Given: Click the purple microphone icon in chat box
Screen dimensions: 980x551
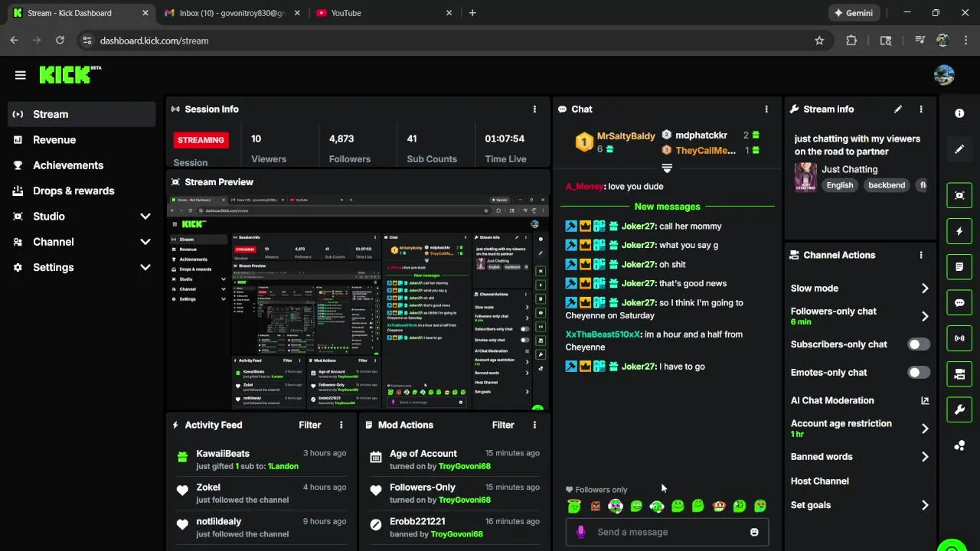Looking at the screenshot, I should (x=581, y=532).
